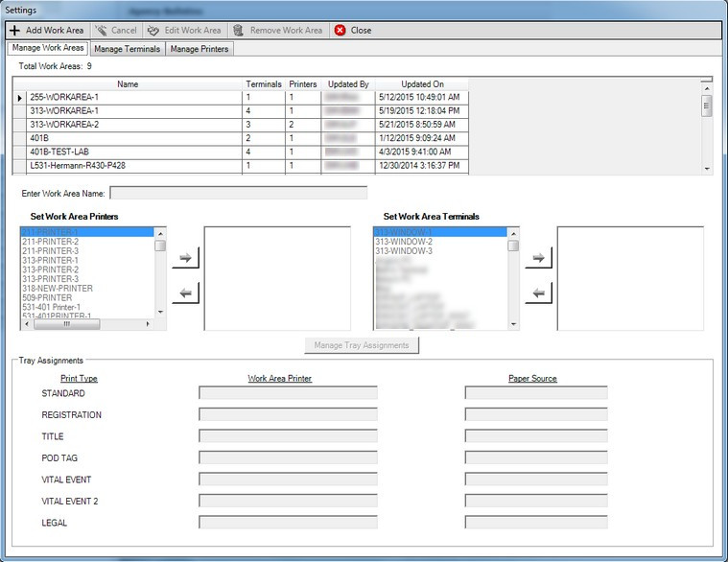Click REGISTRATION Work Area Printer field

[289, 414]
